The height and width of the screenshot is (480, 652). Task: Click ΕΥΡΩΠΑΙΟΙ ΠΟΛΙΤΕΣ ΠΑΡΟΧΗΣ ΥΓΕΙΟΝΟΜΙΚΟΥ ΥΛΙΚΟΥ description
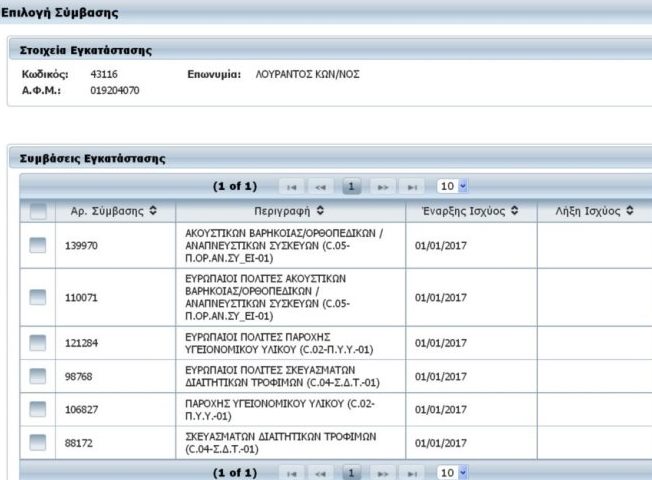279,343
